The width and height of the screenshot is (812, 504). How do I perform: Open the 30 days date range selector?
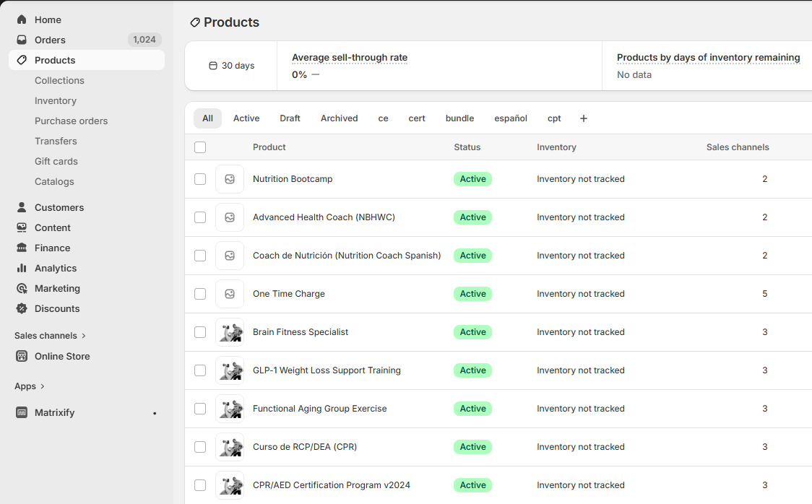coord(232,65)
